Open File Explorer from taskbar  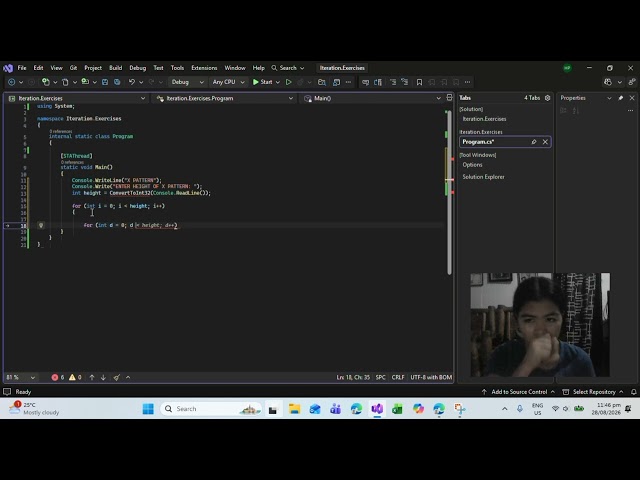tap(294, 409)
